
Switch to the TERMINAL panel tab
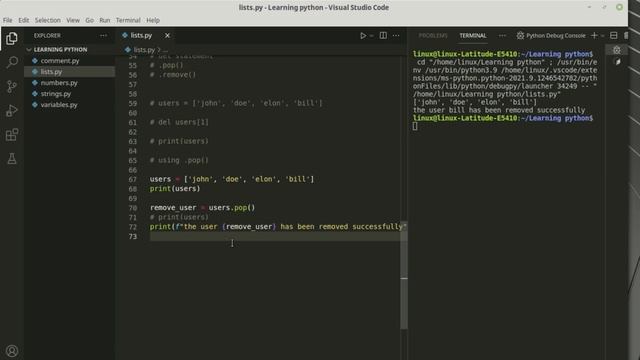point(473,36)
